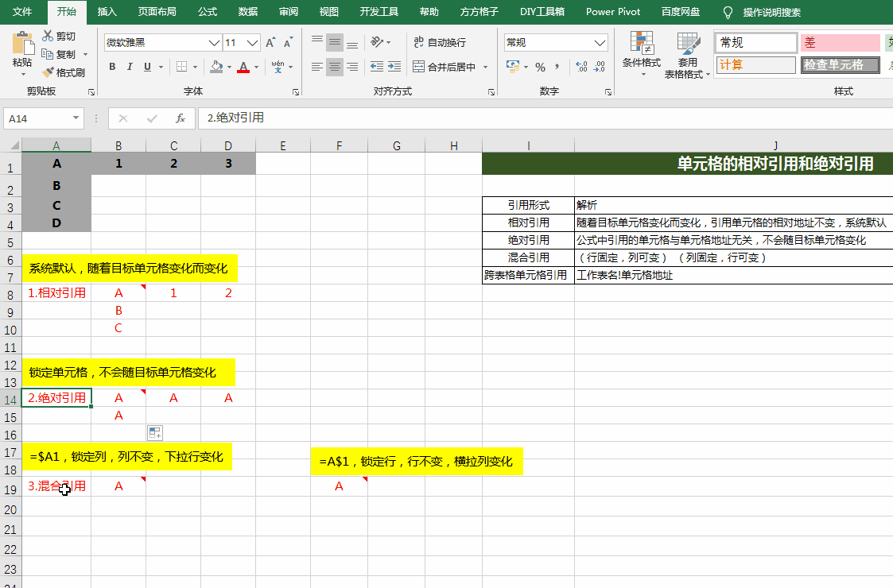This screenshot has height=588, width=893.
Task: Switch to the 公式 (Formulas) tab
Action: click(x=208, y=11)
